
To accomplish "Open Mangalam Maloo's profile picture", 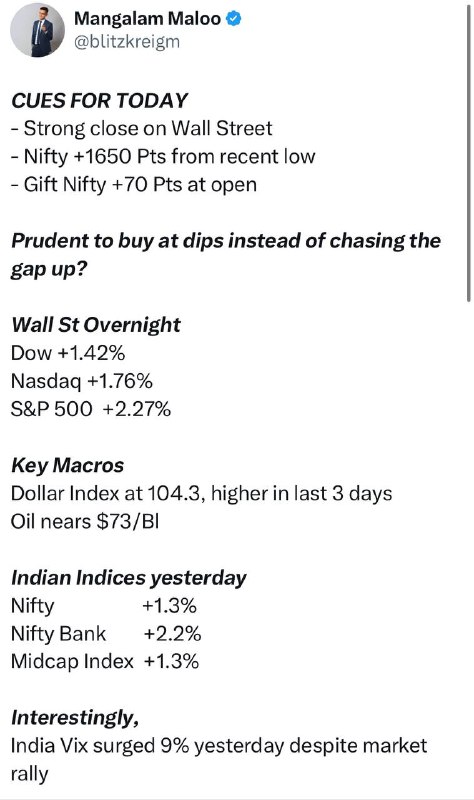I will coord(37,30).
